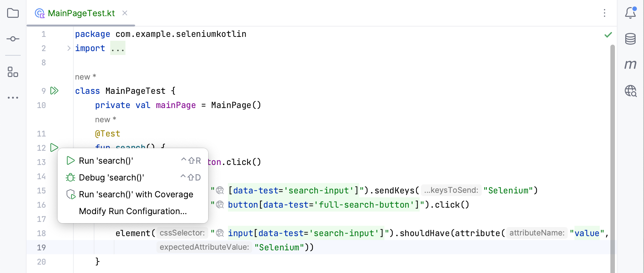Open the Notifications bell
The height and width of the screenshot is (273, 644).
630,13
